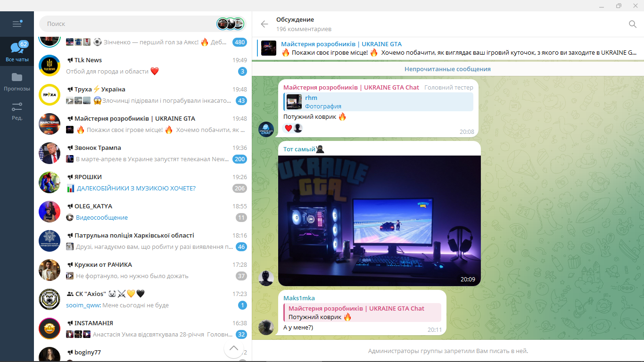Click 196 комментариев subtitle
The height and width of the screenshot is (362, 644).
coord(304,29)
